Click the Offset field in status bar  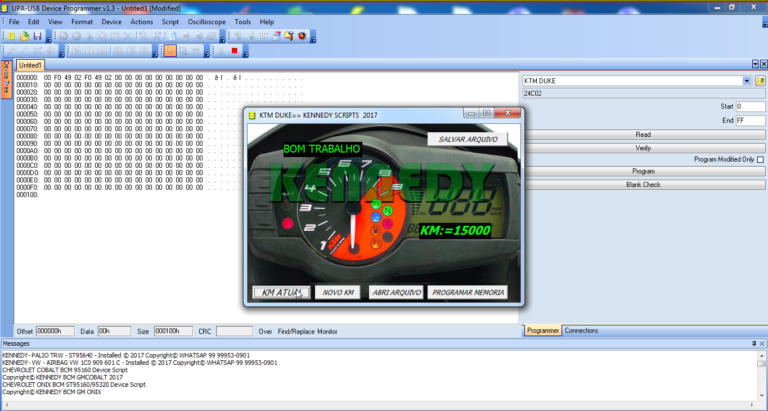tap(55, 330)
